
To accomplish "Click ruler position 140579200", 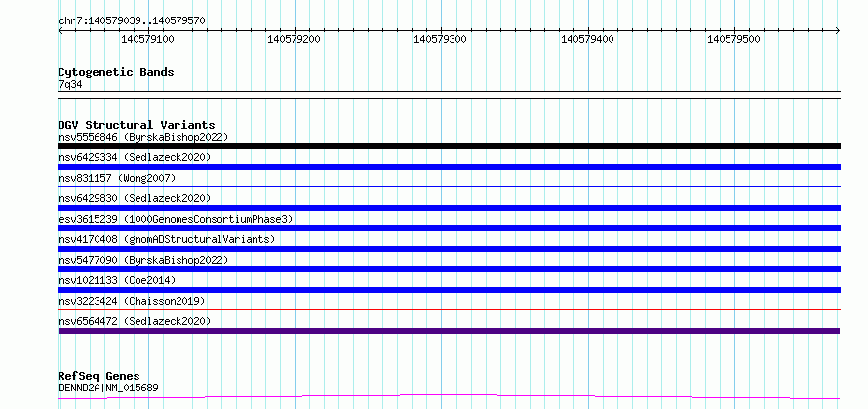I will pyautogui.click(x=294, y=39).
